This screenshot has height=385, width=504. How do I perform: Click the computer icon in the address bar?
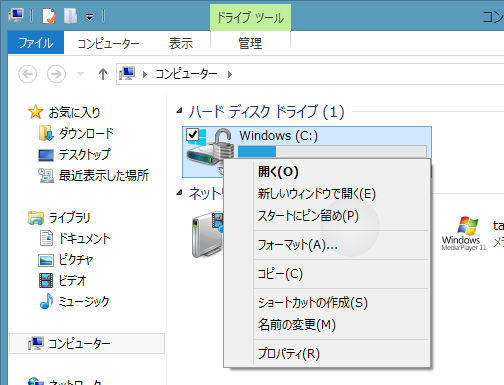pos(127,74)
